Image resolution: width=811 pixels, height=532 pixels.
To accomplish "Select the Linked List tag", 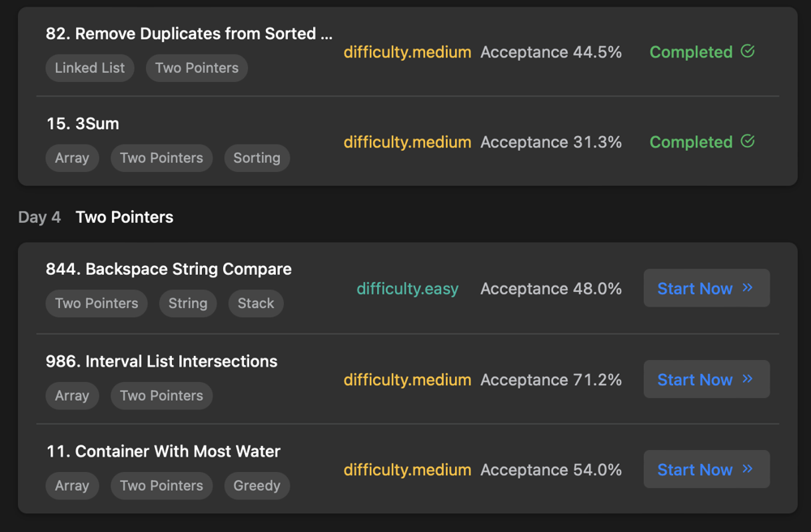I will [90, 68].
